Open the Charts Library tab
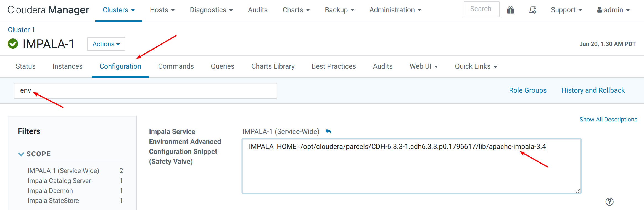Image resolution: width=644 pixels, height=210 pixels. (273, 66)
